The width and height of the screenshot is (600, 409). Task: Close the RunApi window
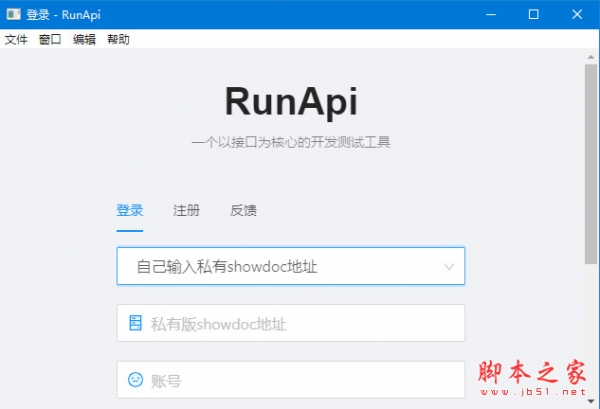[577, 15]
